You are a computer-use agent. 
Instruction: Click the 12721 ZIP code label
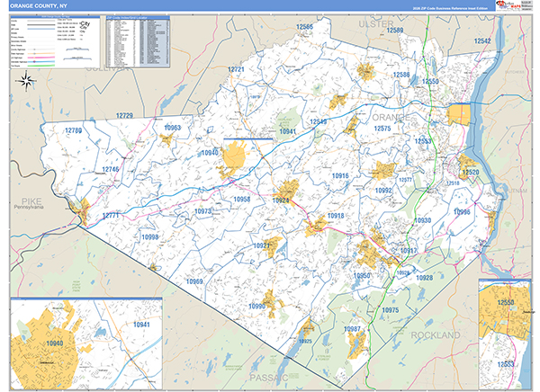(237, 69)
